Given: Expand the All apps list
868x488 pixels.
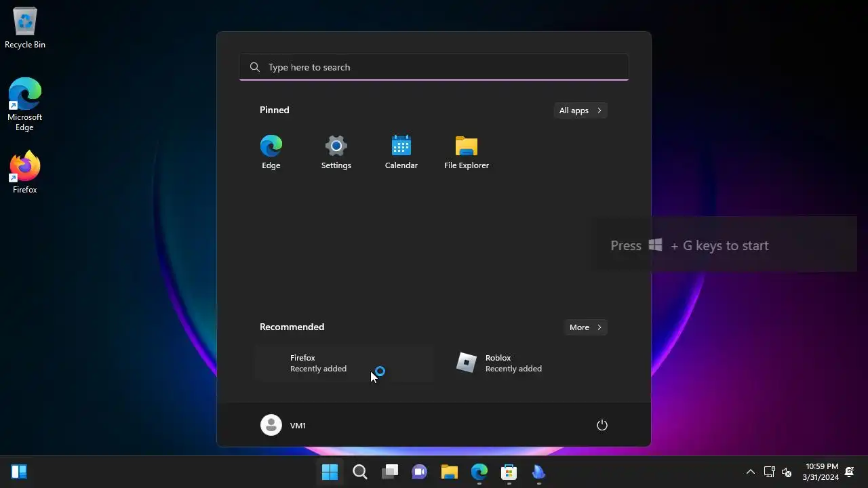Looking at the screenshot, I should pos(580,110).
